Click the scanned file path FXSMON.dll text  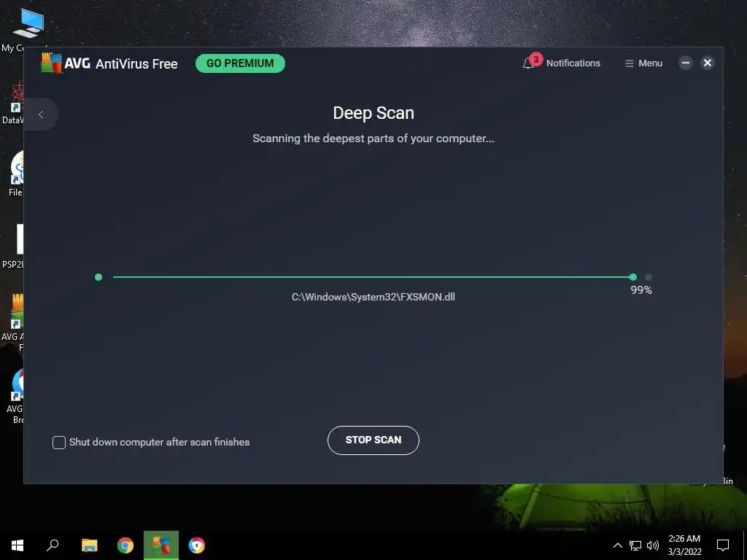click(373, 297)
